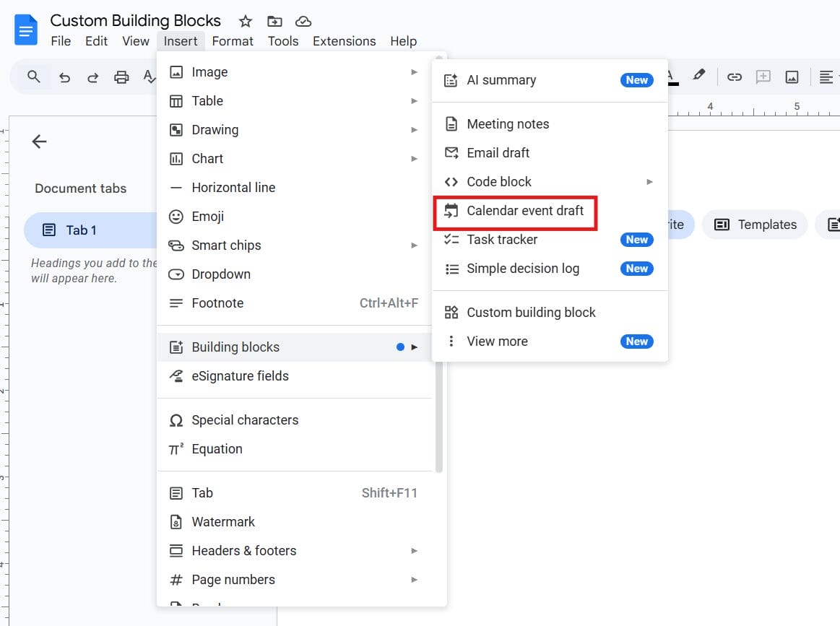Open the Chart submenu
The image size is (840, 626).
coord(294,159)
